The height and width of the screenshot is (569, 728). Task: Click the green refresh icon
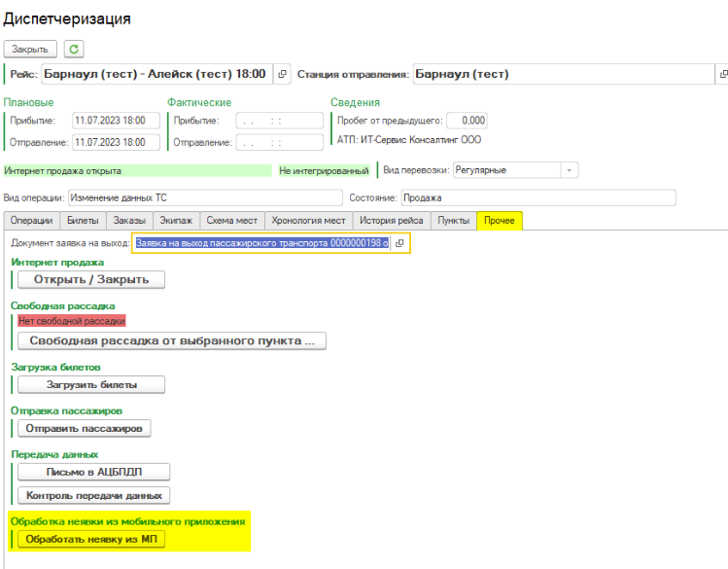point(75,49)
